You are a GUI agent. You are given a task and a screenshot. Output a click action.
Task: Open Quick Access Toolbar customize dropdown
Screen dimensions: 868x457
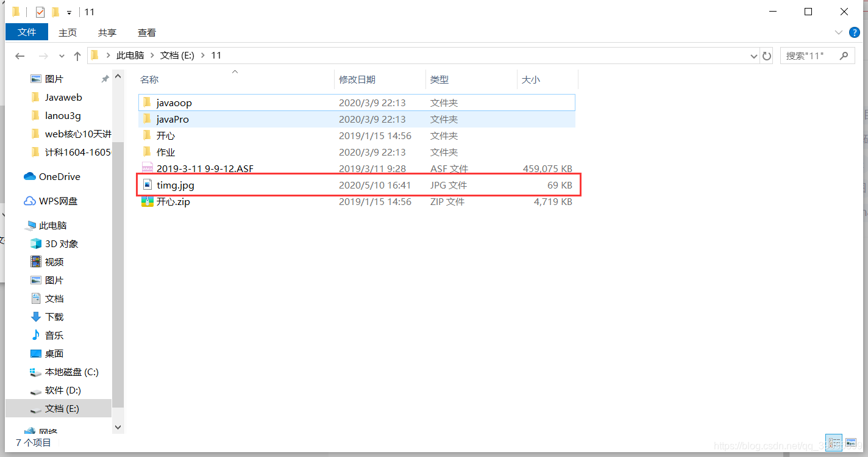pyautogui.click(x=69, y=12)
